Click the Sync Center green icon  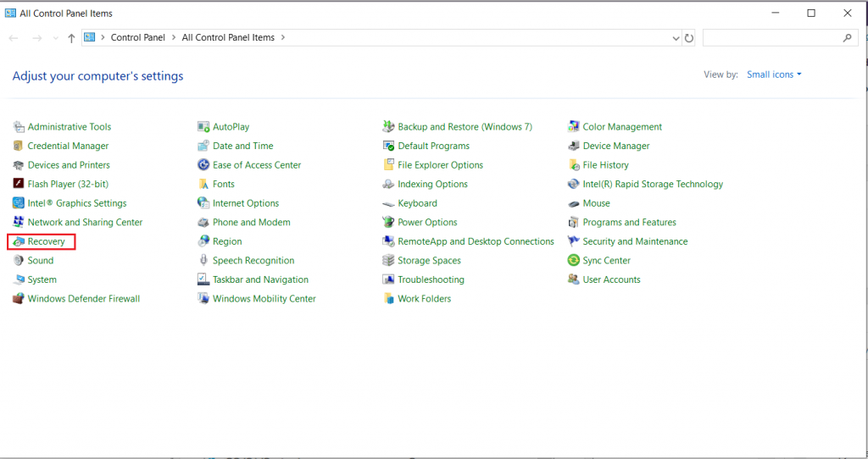tap(574, 261)
